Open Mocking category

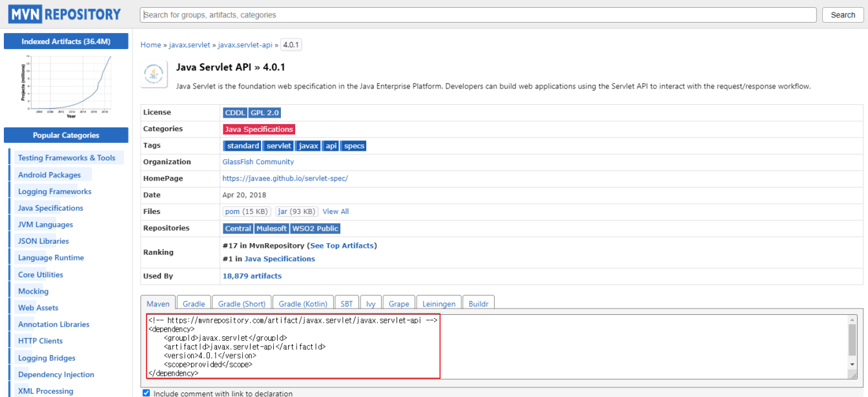33,291
